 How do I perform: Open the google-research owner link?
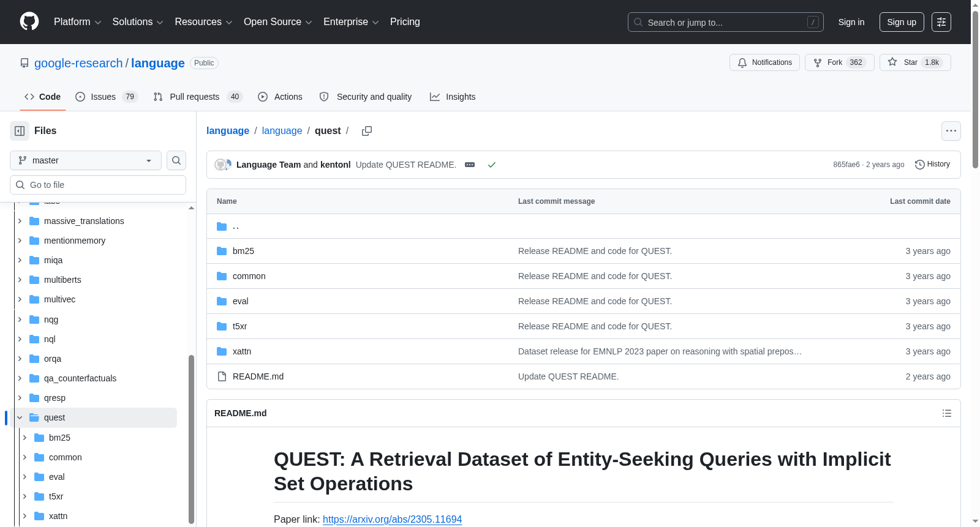78,63
